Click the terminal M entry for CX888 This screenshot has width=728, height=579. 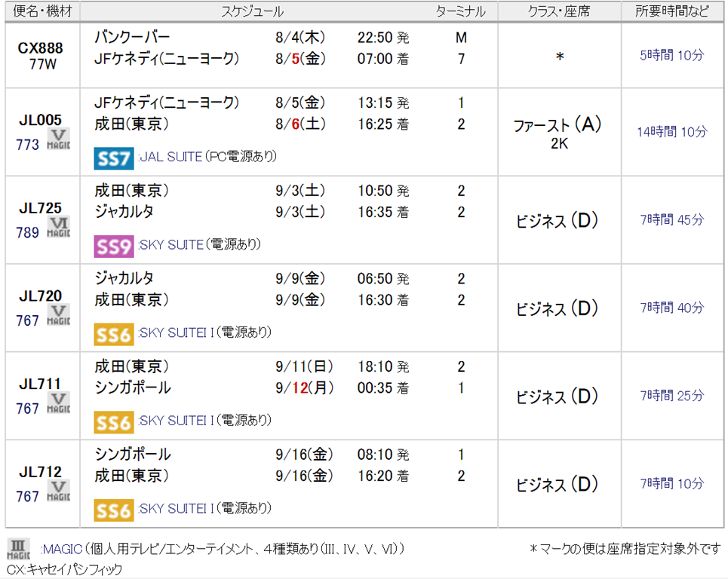coord(461,38)
